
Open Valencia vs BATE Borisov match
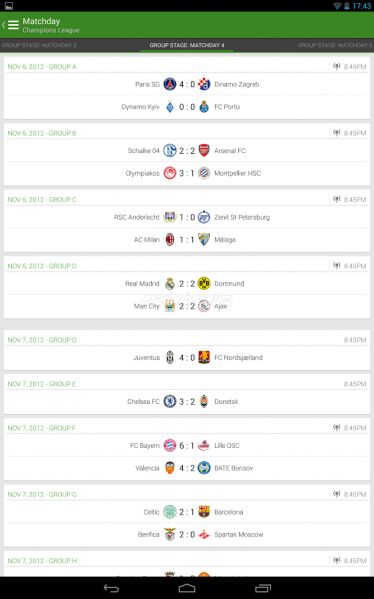(187, 468)
